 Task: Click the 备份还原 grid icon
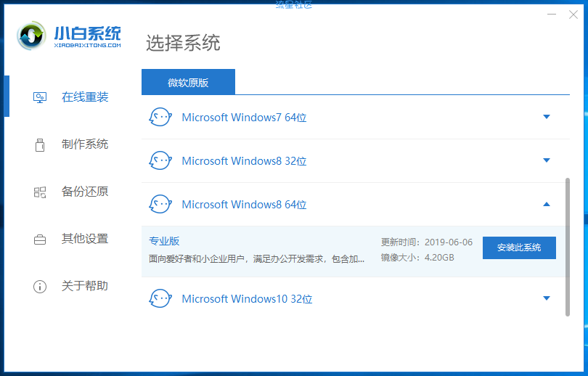[x=40, y=192]
